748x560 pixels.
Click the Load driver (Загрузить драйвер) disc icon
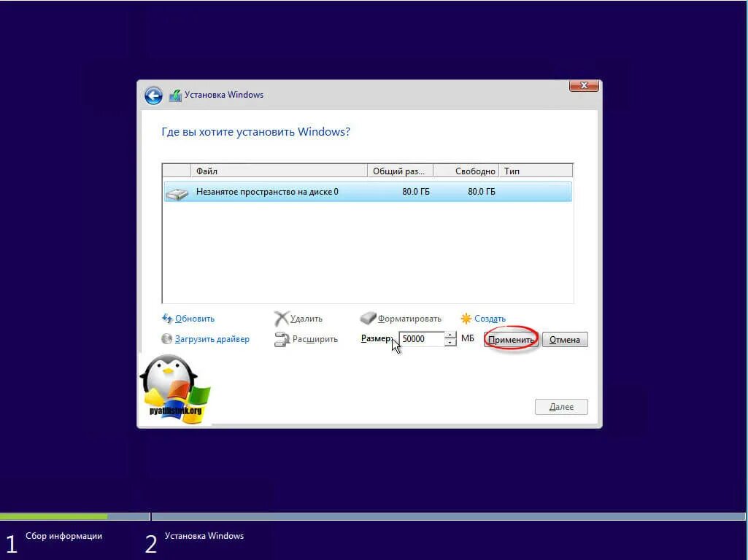click(x=166, y=339)
